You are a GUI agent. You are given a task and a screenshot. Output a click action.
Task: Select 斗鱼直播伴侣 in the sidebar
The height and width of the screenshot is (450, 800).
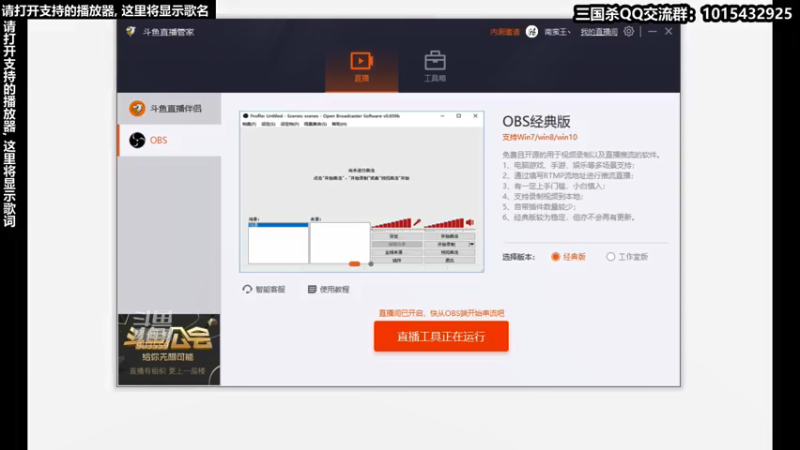tap(169, 109)
